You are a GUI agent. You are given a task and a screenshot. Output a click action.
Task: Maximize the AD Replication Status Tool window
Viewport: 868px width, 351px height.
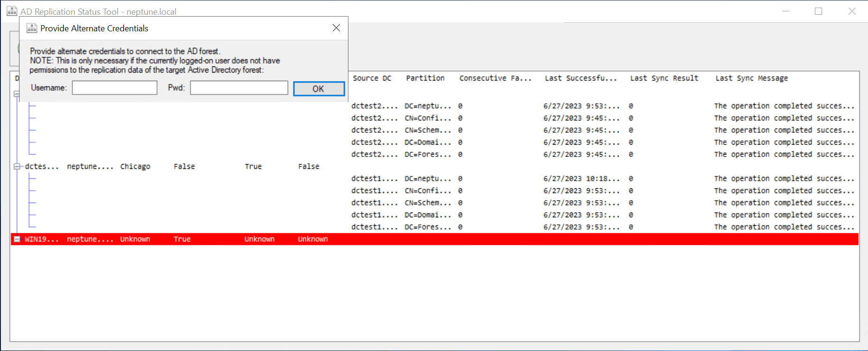(x=818, y=11)
